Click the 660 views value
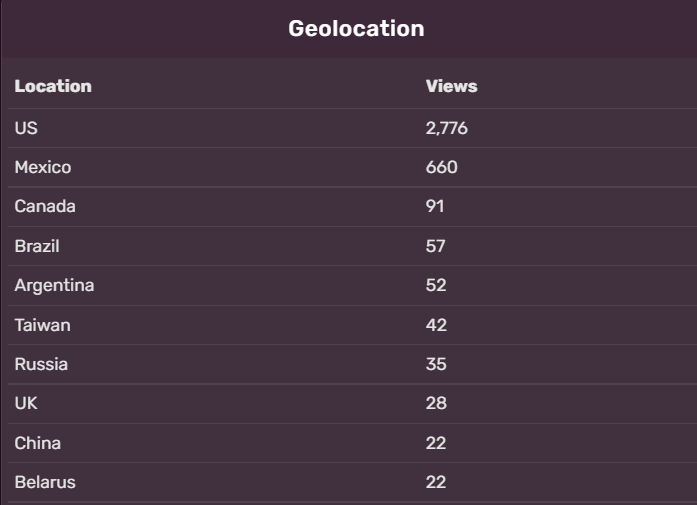 [x=441, y=167]
